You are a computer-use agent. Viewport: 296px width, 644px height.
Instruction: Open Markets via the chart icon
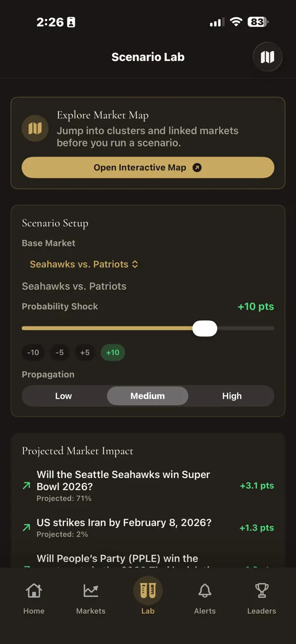tap(91, 597)
